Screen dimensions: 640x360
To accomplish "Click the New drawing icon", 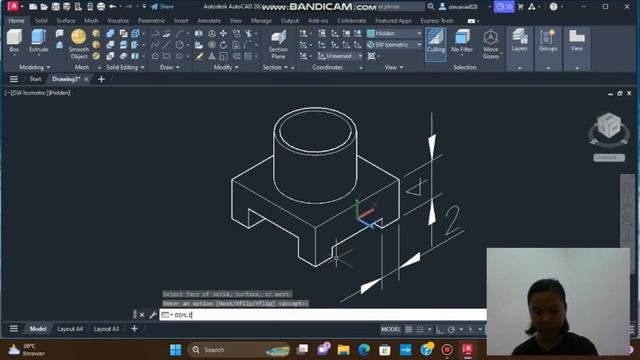I will tap(33, 7).
